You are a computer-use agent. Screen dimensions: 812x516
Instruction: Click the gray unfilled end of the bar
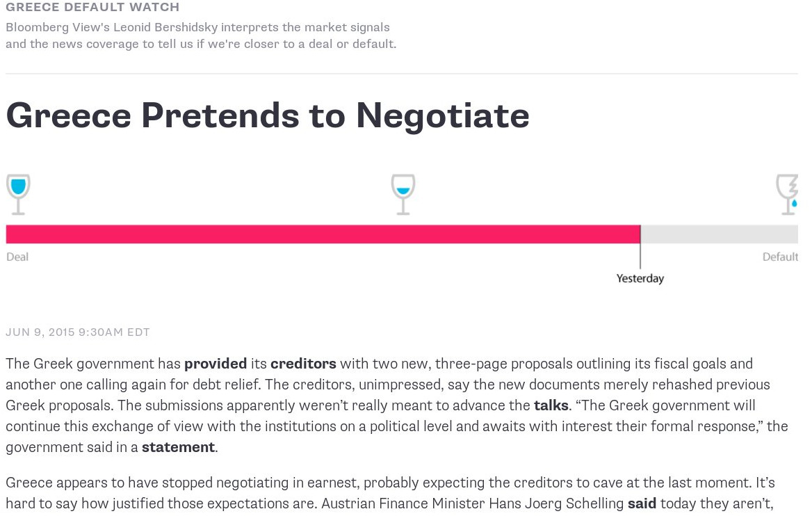tap(719, 234)
